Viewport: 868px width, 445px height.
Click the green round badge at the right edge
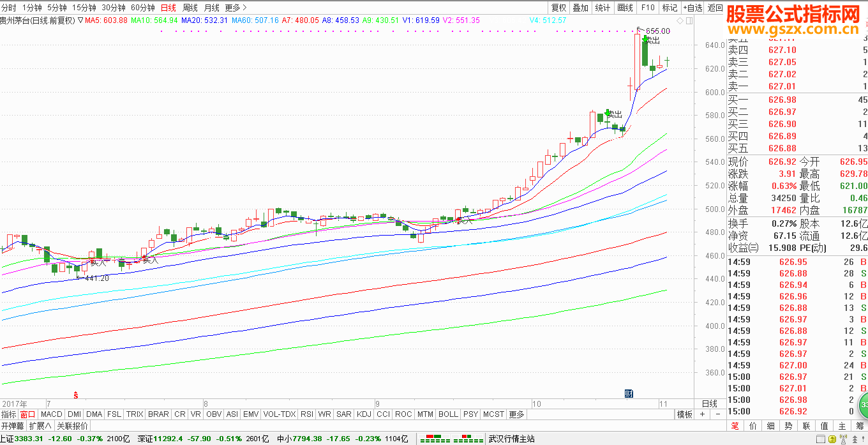coord(863,405)
